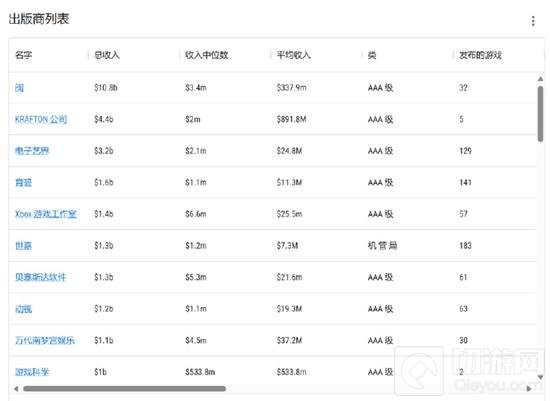Open the Xbox 游戏工作室 link
This screenshot has height=401, width=550.
[x=46, y=214]
